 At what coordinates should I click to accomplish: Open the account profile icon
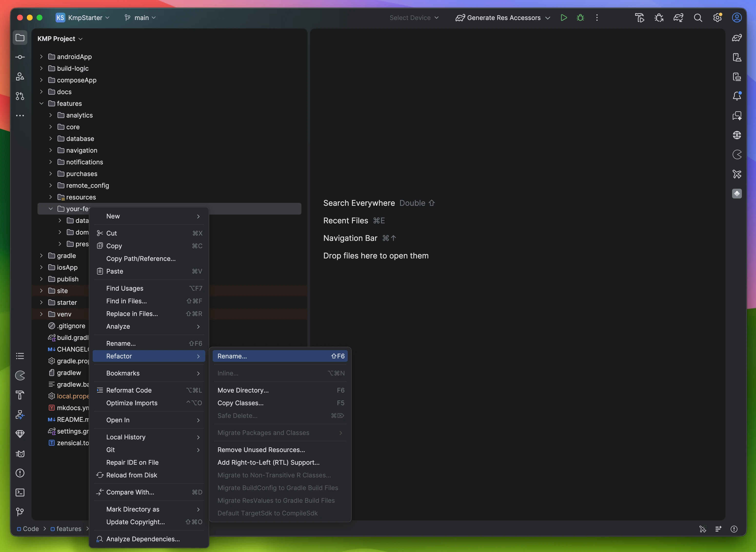[x=737, y=18]
